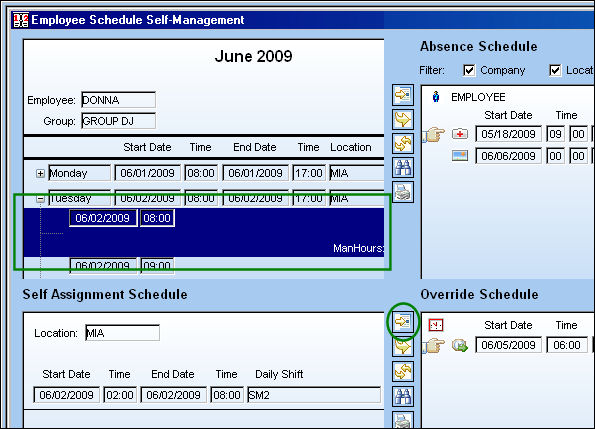Click the vacation picture icon on 06/06/2009 row
595x429 pixels.
click(460, 156)
